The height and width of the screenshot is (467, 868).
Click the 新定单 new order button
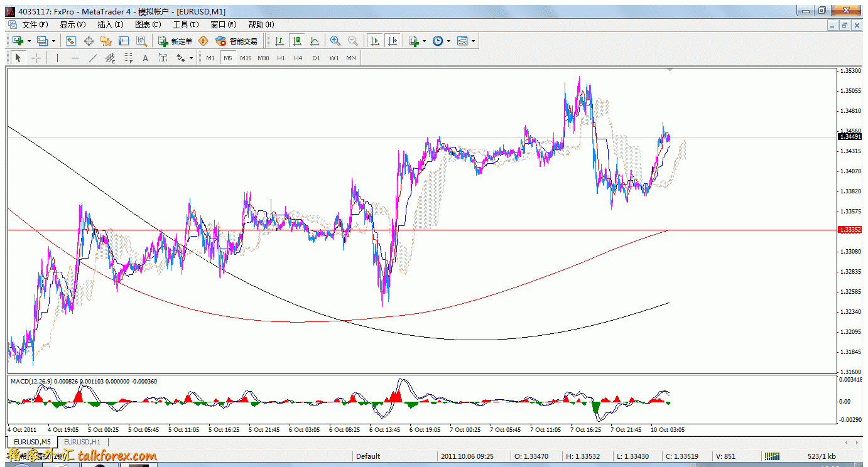(x=175, y=41)
